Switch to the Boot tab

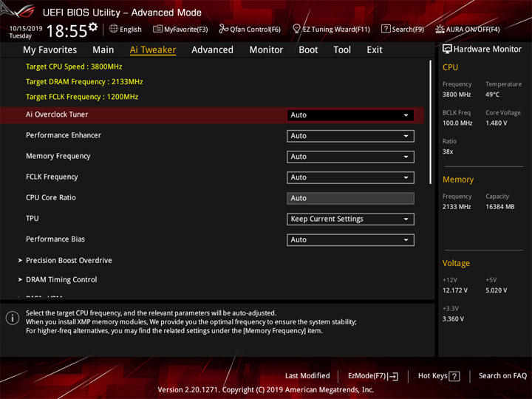[x=308, y=50]
